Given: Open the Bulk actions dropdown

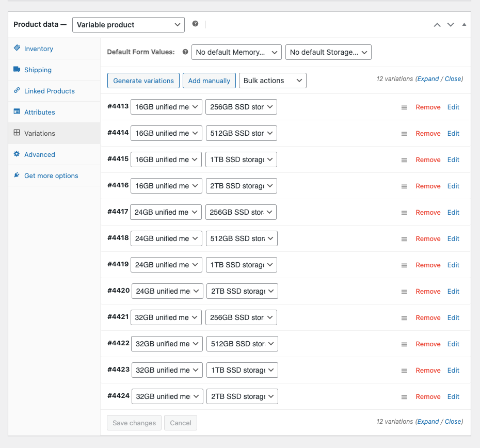Looking at the screenshot, I should 272,81.
